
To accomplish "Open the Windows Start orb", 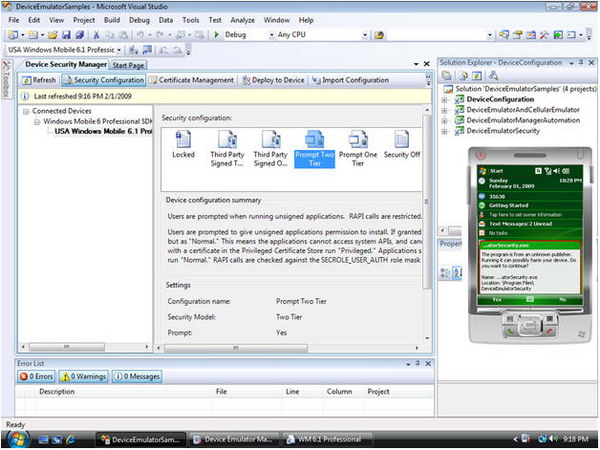I will (x=17, y=439).
